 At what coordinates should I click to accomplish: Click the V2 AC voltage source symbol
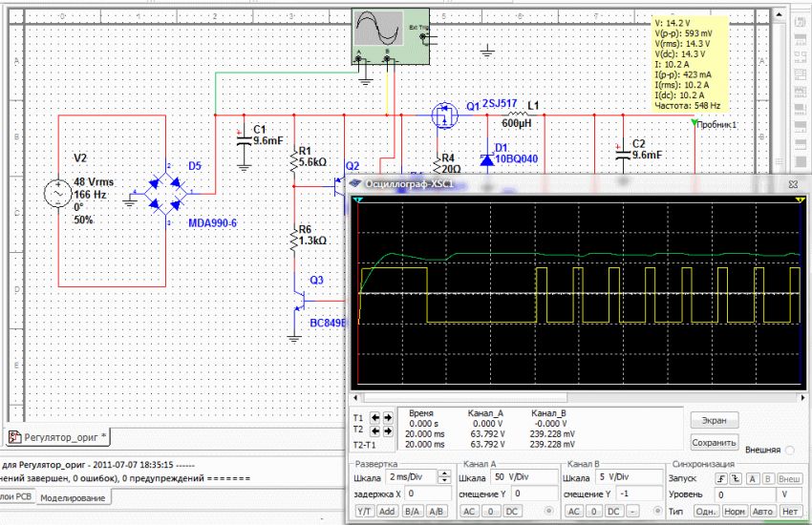pyautogui.click(x=59, y=195)
